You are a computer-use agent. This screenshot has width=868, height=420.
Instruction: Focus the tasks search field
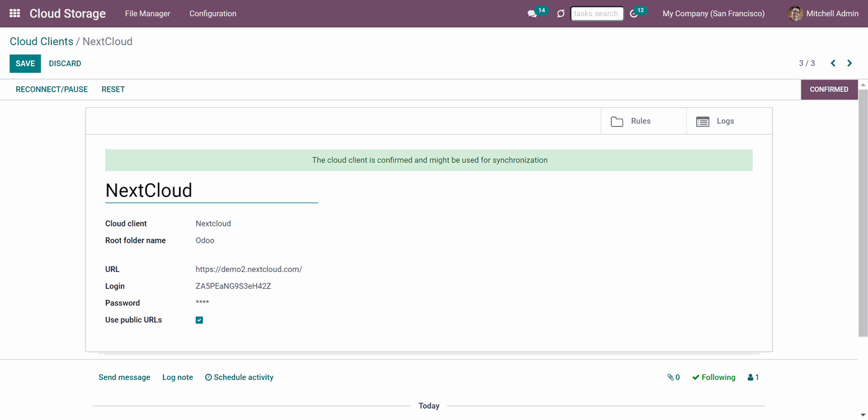[597, 13]
